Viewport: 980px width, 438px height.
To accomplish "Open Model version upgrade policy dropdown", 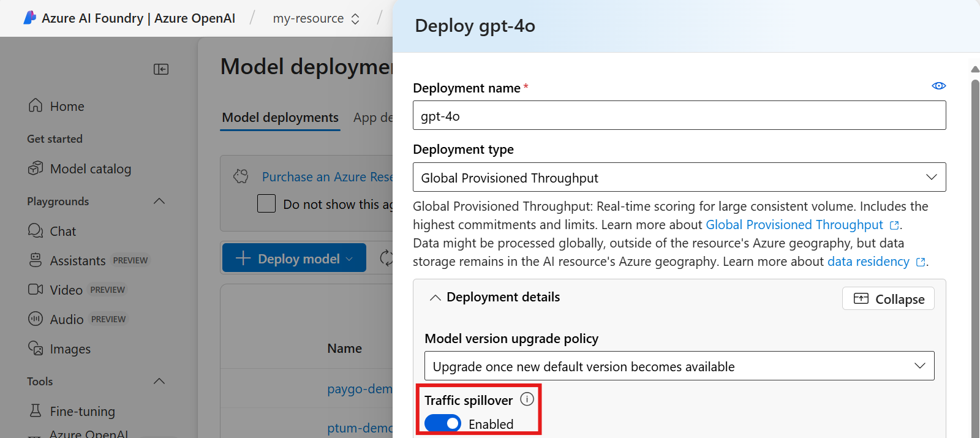I will [679, 366].
